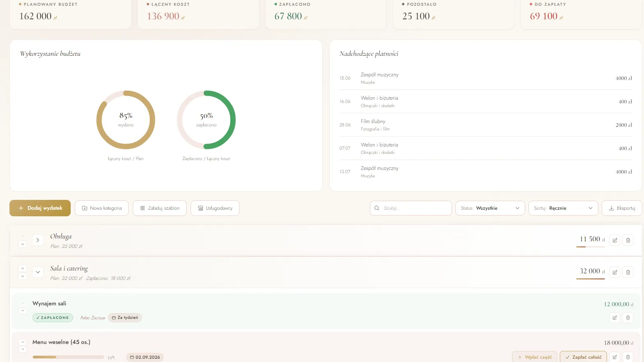
Task: Move Menu weselne expense up
Action: 23,342
